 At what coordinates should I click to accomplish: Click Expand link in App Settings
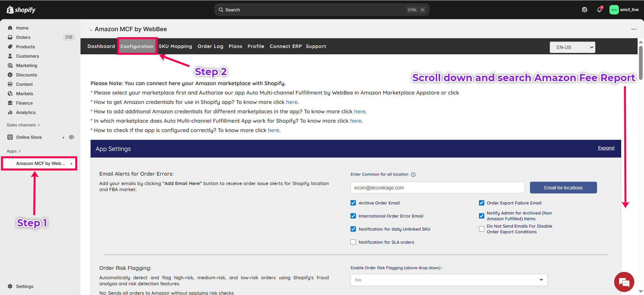[606, 148]
